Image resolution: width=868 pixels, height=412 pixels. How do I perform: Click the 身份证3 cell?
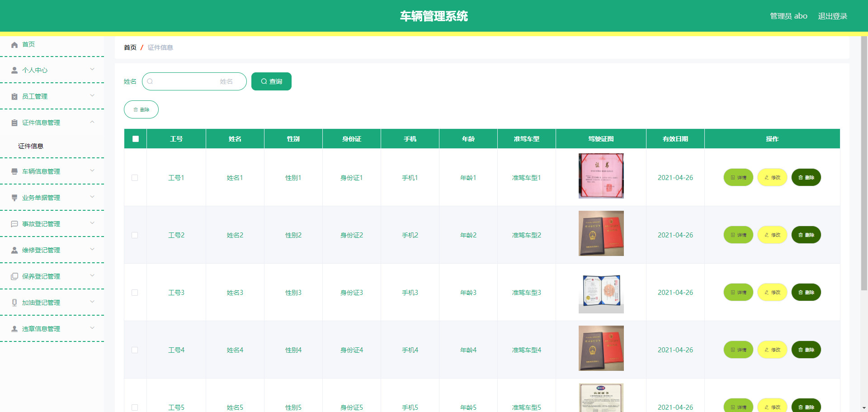(x=352, y=293)
